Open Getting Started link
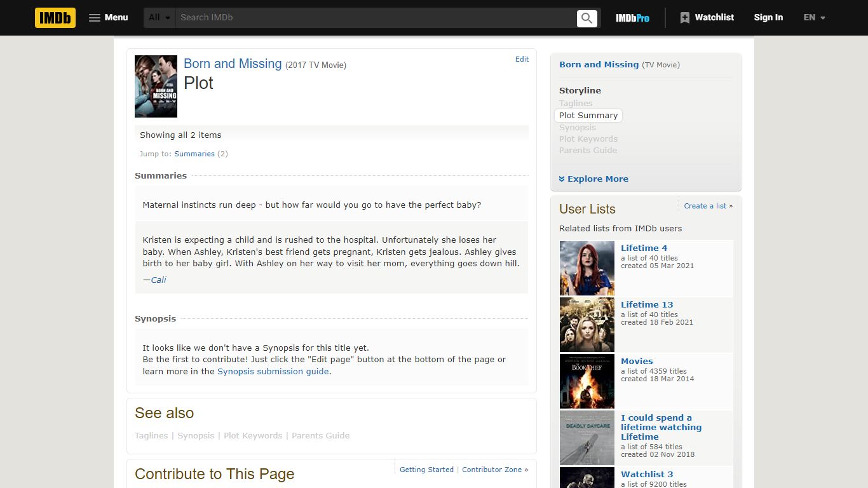This screenshot has width=868, height=488. [x=426, y=470]
